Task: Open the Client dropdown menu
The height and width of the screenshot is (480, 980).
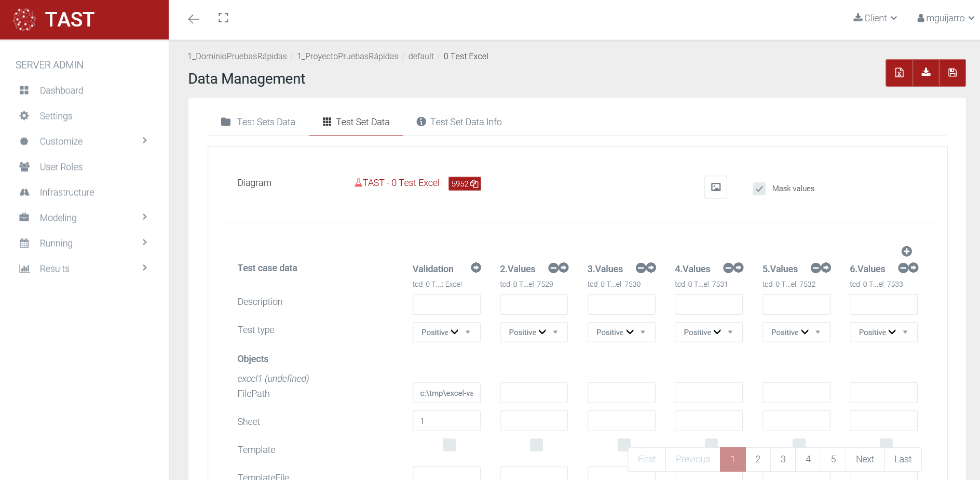Action: [875, 18]
